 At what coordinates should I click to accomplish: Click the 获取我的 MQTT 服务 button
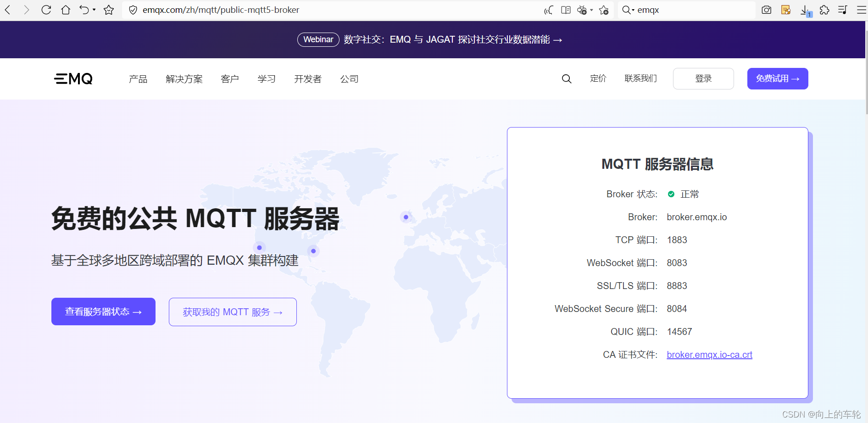233,312
